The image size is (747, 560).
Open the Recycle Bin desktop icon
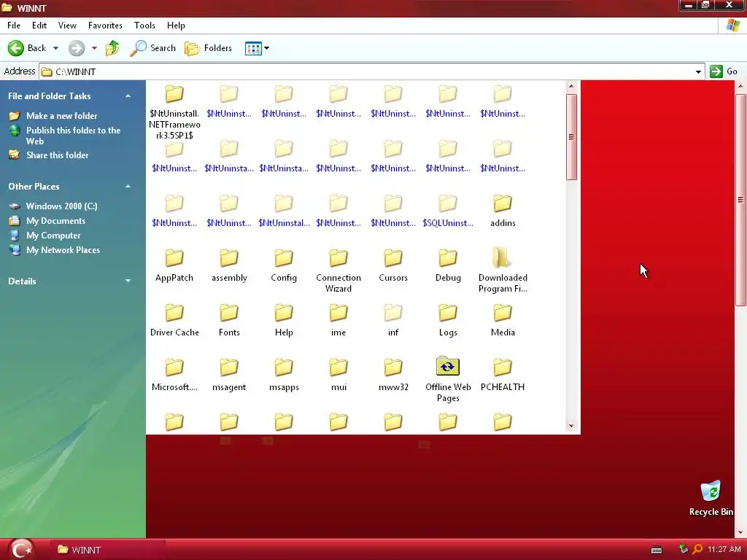coord(711,499)
